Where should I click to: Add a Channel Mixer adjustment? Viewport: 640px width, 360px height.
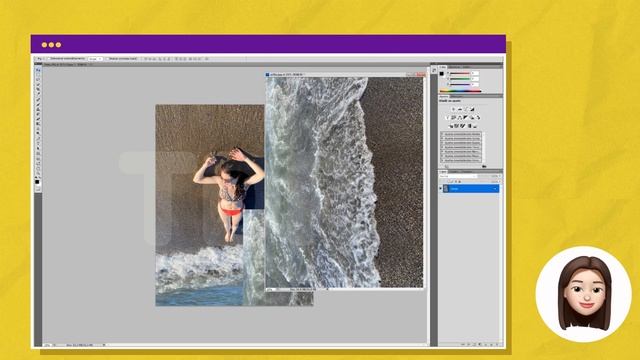(478, 118)
